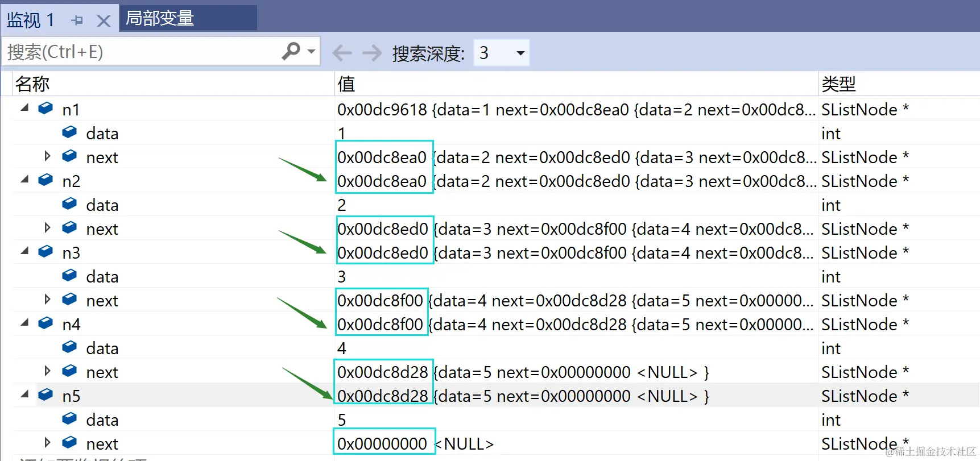Collapse the n4 node
The width and height of the screenshot is (980, 461).
(24, 322)
